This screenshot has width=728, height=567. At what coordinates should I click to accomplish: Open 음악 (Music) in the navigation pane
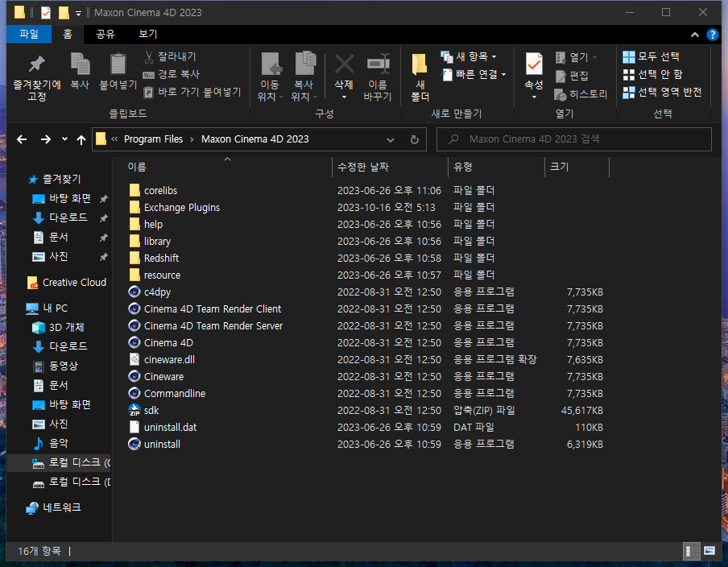click(50, 444)
